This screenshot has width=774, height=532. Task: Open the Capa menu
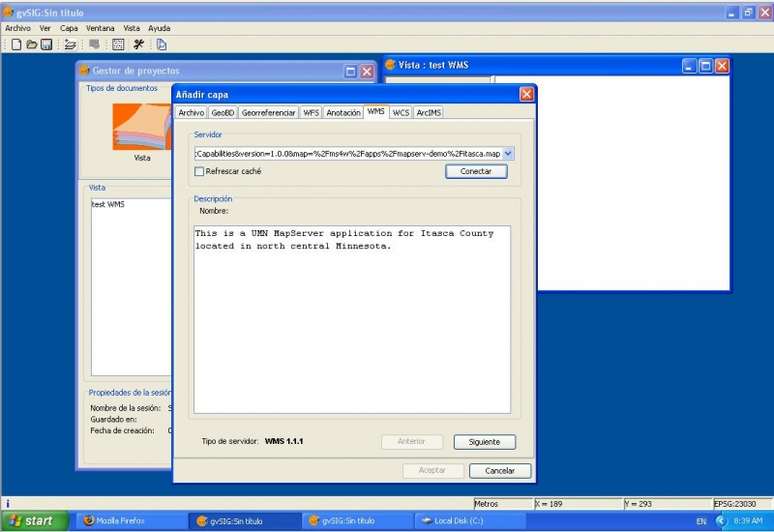tap(69, 28)
